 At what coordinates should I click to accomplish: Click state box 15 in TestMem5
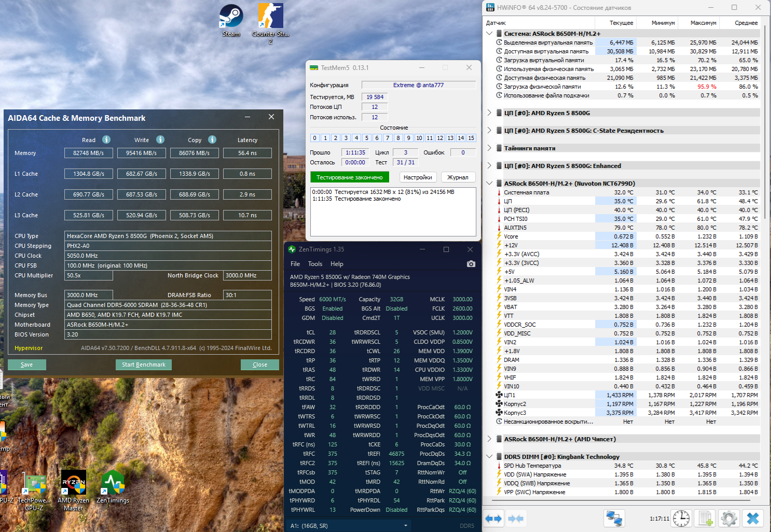[471, 138]
